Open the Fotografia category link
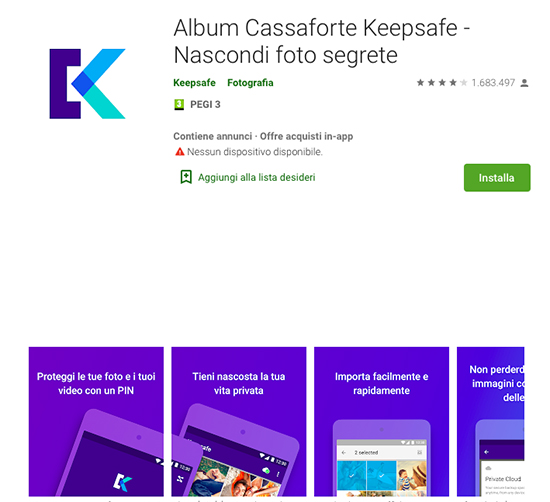This screenshot has height=502, width=550. coord(250,83)
